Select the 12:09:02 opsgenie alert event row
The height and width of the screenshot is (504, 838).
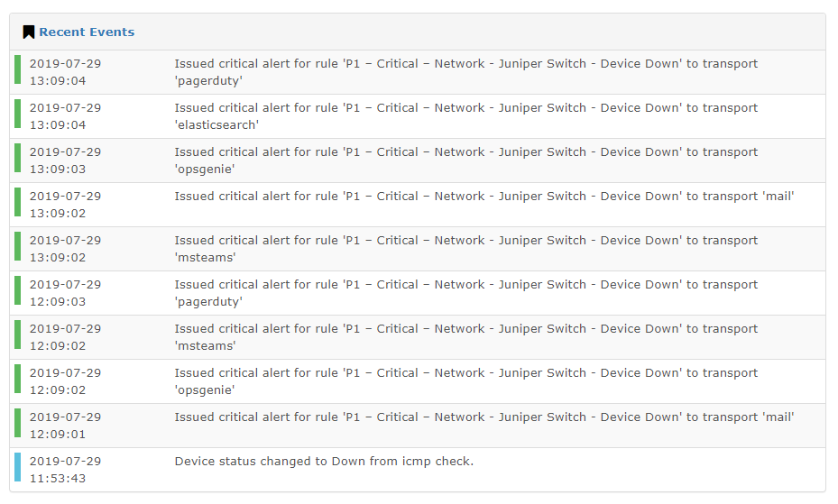coord(418,381)
